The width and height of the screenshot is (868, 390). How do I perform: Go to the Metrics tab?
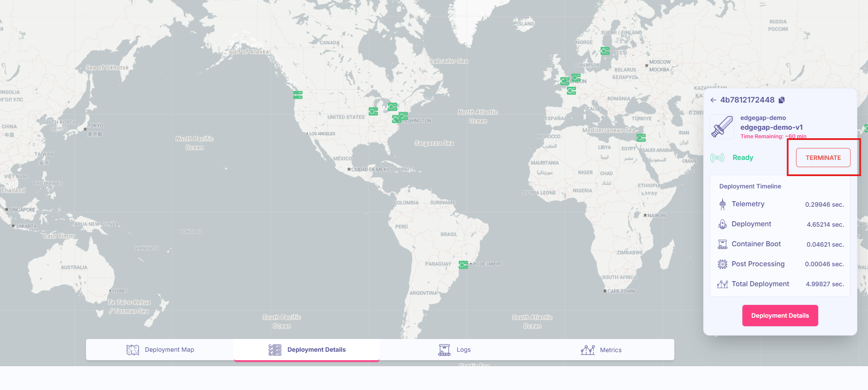[601, 350]
